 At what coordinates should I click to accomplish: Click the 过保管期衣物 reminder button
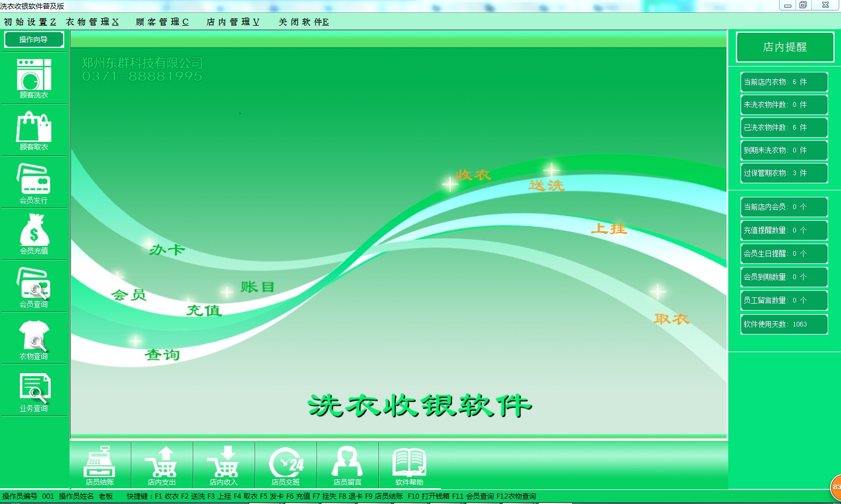pos(784,173)
